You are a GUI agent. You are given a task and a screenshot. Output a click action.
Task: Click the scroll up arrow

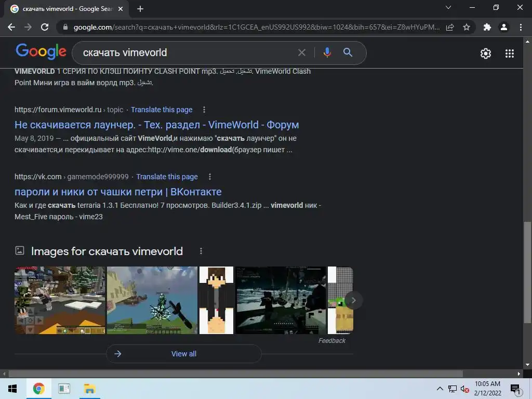tap(527, 42)
